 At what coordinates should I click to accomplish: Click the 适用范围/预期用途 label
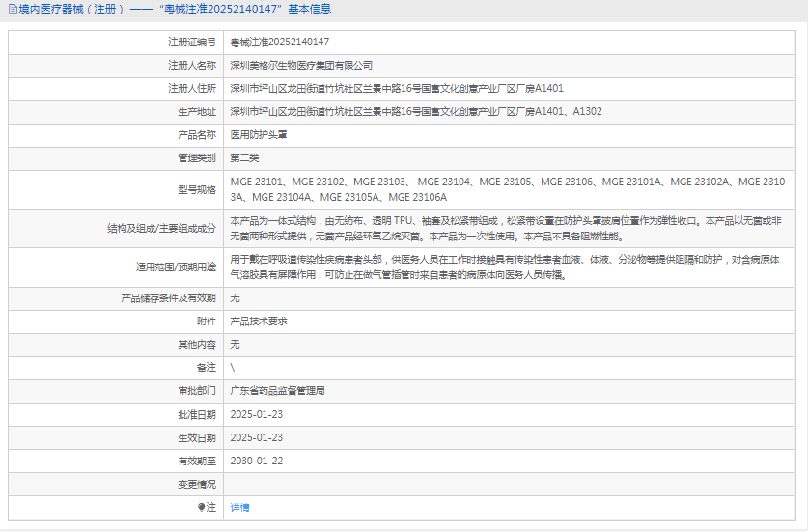coord(177,267)
